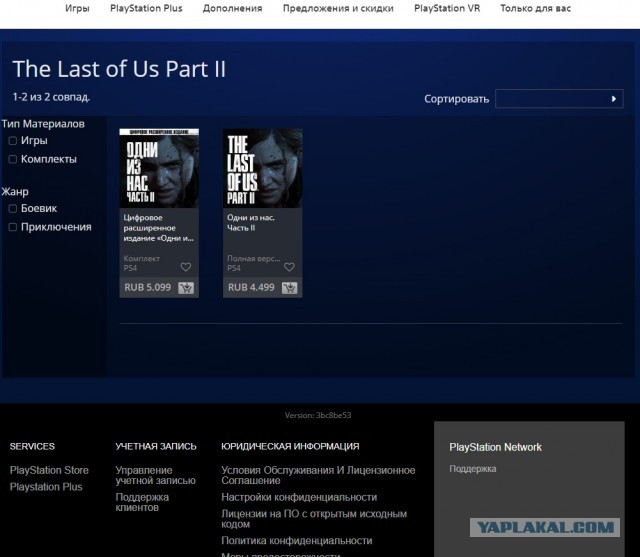Screen dimensions: 640x557
Task: Open PlayStation VR top menu
Action: coord(447,8)
